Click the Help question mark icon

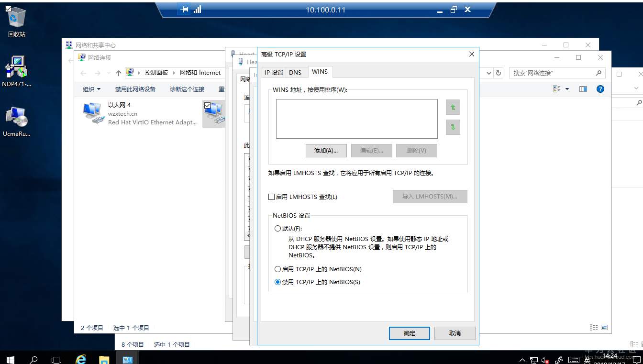[x=600, y=88]
